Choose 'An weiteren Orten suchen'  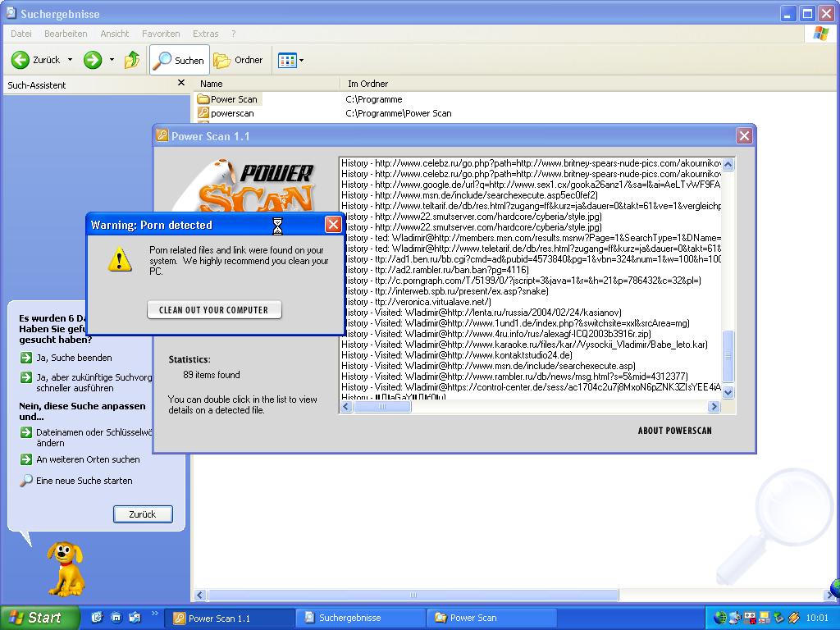pos(80,459)
